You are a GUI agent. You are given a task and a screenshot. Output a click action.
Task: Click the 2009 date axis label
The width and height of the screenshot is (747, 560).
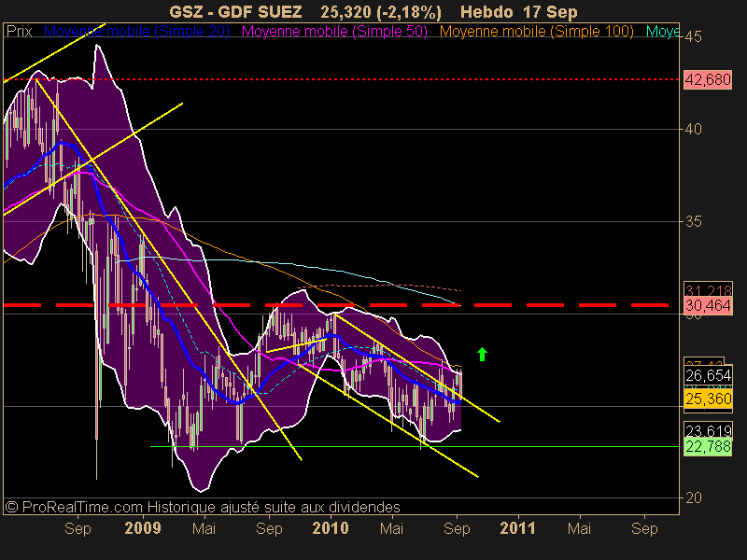(143, 528)
